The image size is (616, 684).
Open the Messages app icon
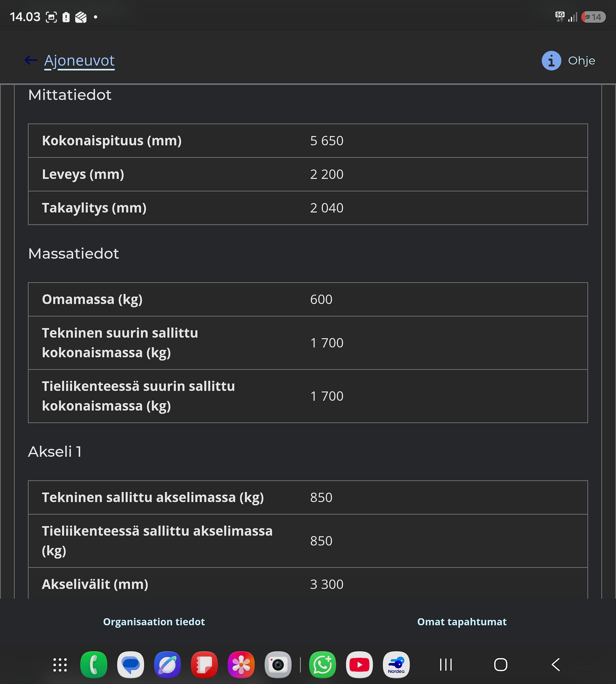click(131, 665)
